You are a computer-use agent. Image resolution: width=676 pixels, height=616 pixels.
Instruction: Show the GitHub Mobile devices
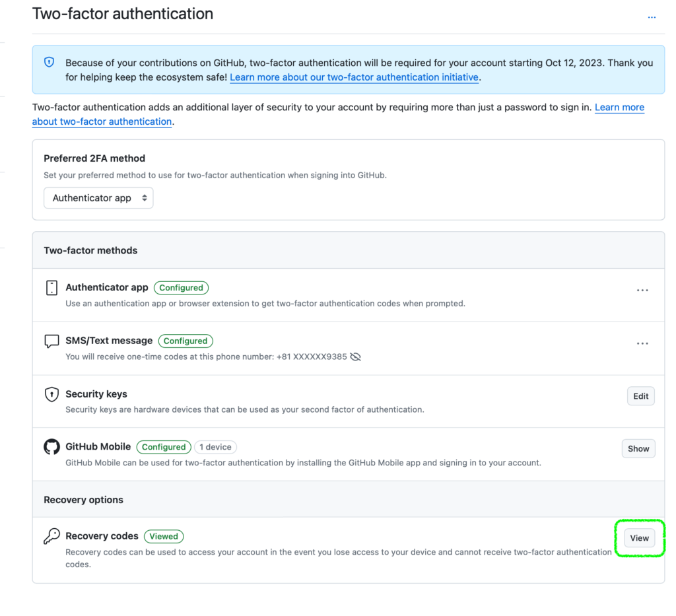638,449
